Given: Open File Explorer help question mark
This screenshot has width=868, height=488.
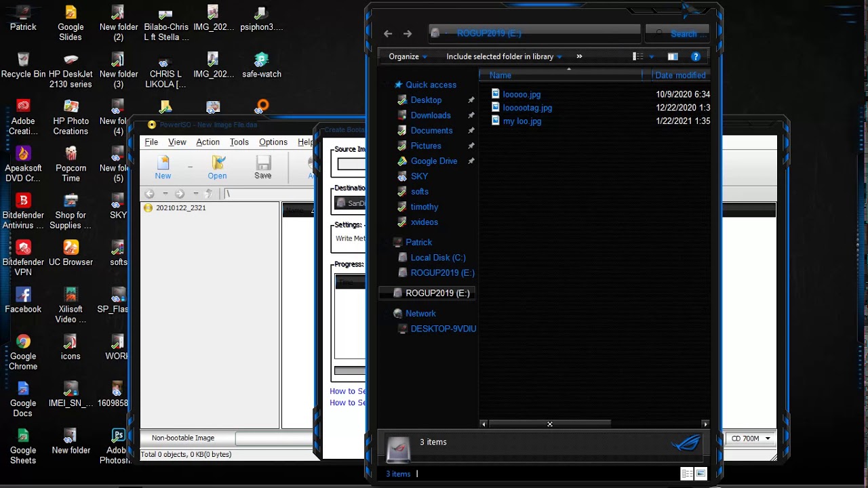Looking at the screenshot, I should click(x=695, y=57).
